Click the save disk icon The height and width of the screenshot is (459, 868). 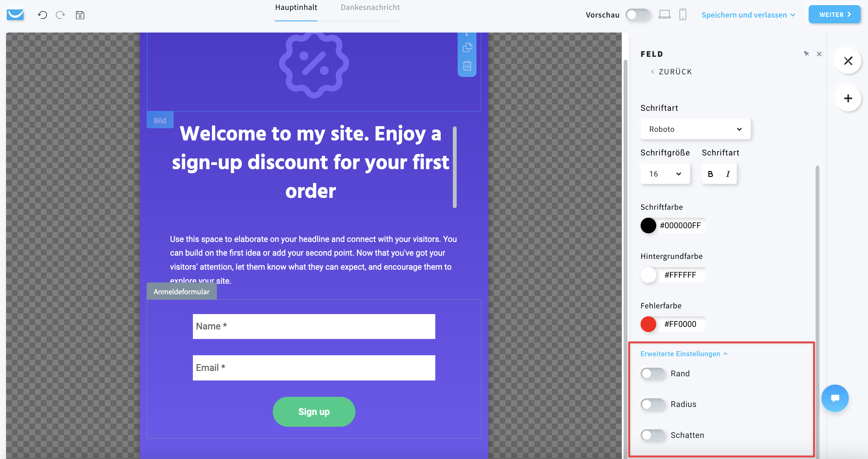(80, 15)
